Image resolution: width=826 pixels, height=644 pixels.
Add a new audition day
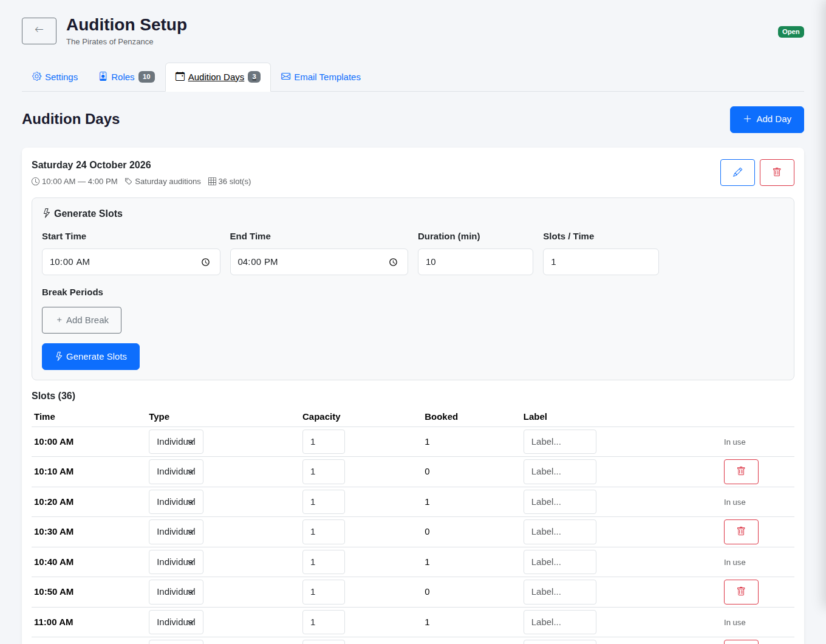point(766,120)
